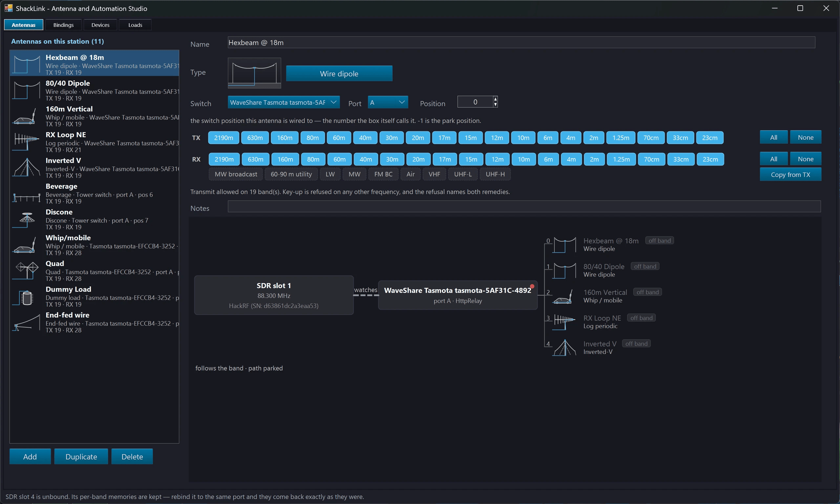Viewport: 840px width, 504px height.
Task: Toggle the RX 40m band chip
Action: [x=366, y=159]
